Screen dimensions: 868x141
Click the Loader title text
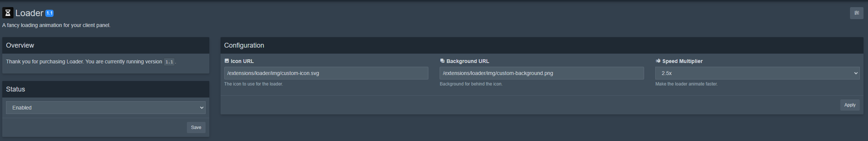pos(29,13)
